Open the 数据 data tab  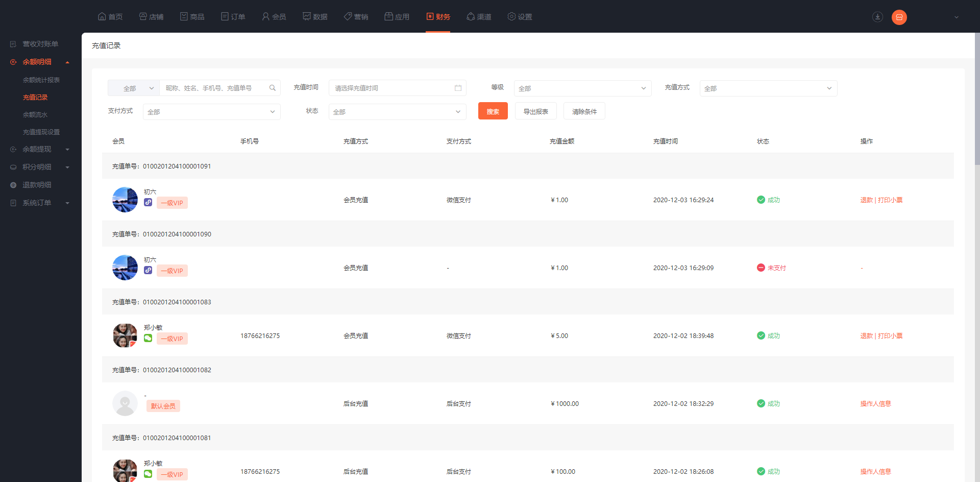click(x=315, y=17)
